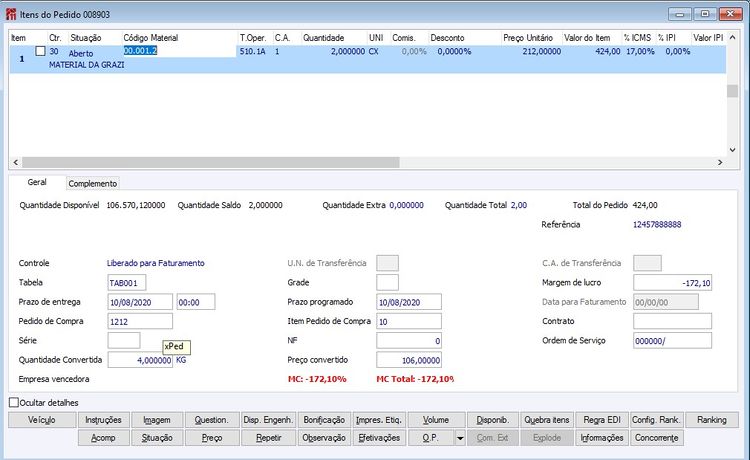Image resolution: width=750 pixels, height=460 pixels.
Task: Switch to the Complemento tab
Action: [92, 184]
